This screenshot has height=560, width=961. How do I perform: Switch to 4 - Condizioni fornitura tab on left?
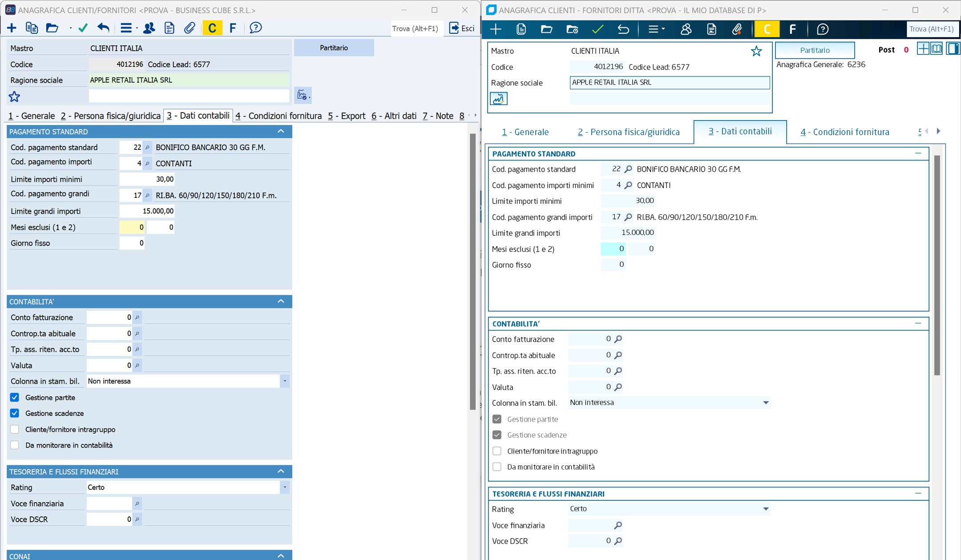(279, 116)
